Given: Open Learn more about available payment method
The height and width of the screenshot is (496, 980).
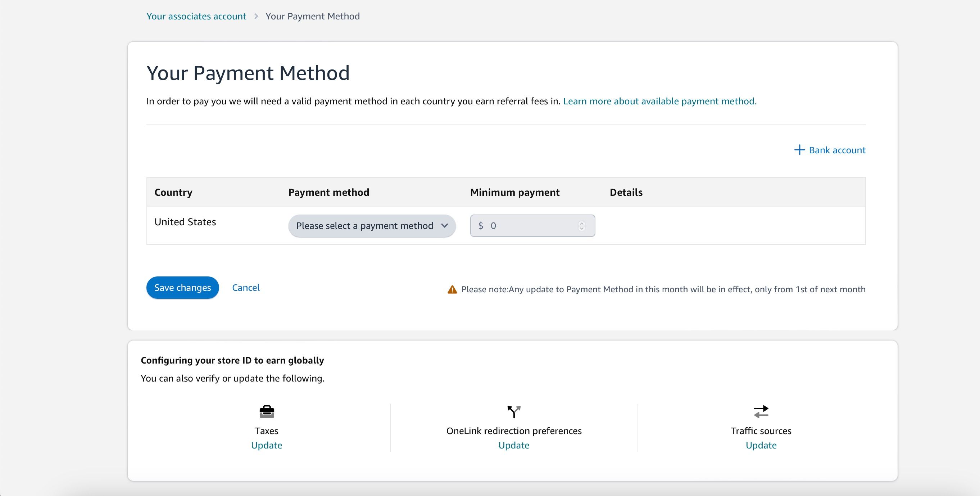Looking at the screenshot, I should click(x=660, y=101).
